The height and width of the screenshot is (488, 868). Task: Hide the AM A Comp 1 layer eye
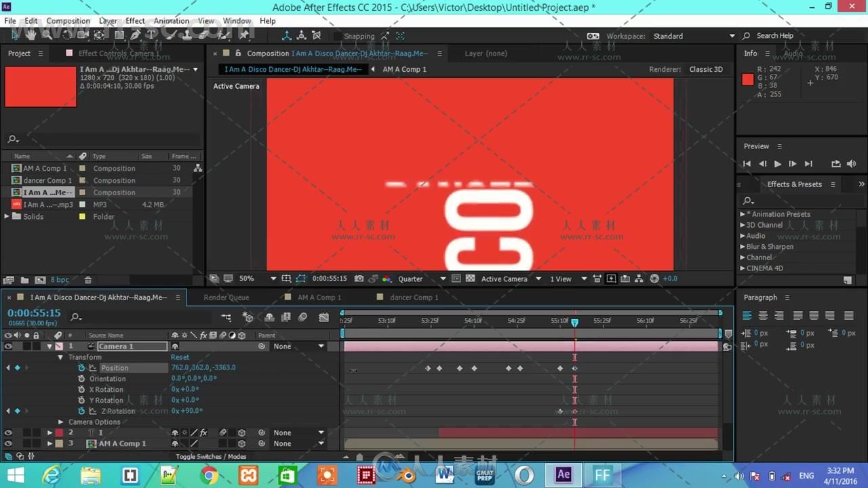(x=8, y=444)
